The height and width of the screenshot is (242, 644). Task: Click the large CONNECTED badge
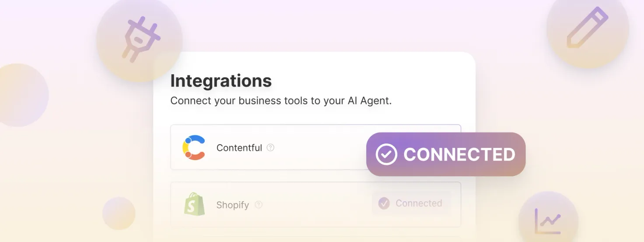click(446, 154)
